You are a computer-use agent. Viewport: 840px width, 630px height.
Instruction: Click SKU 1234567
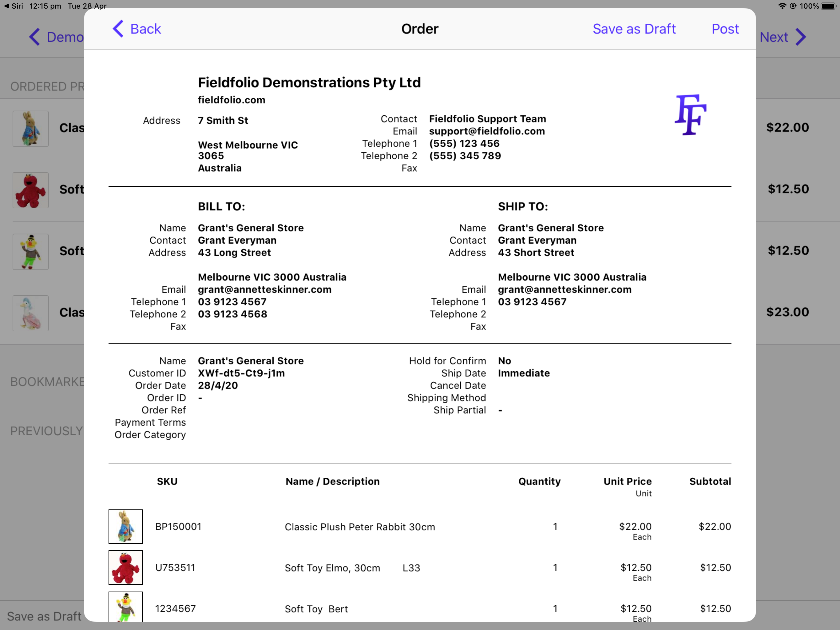tap(176, 608)
